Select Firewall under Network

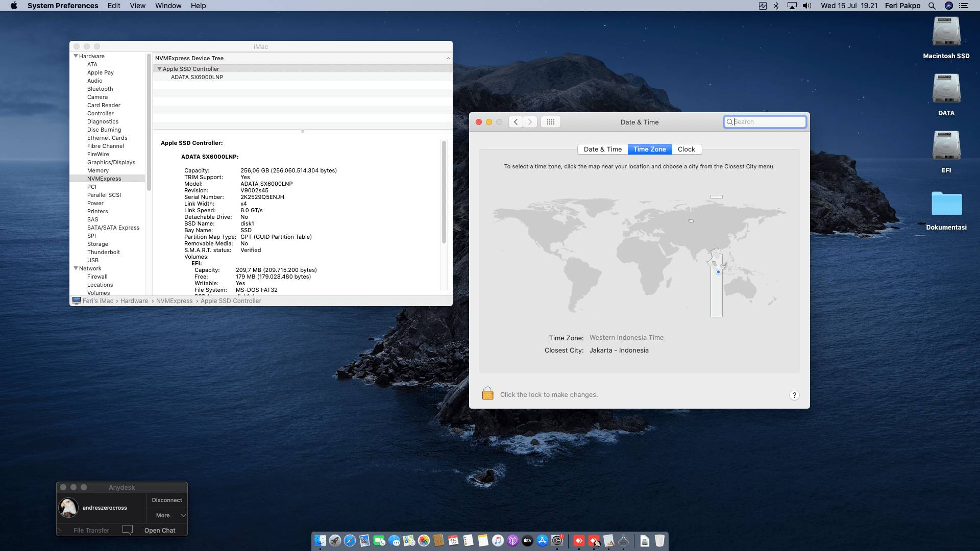[x=97, y=277]
